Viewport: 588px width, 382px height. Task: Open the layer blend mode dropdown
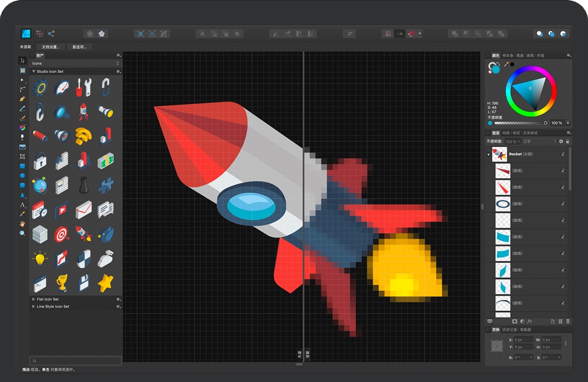(x=539, y=141)
